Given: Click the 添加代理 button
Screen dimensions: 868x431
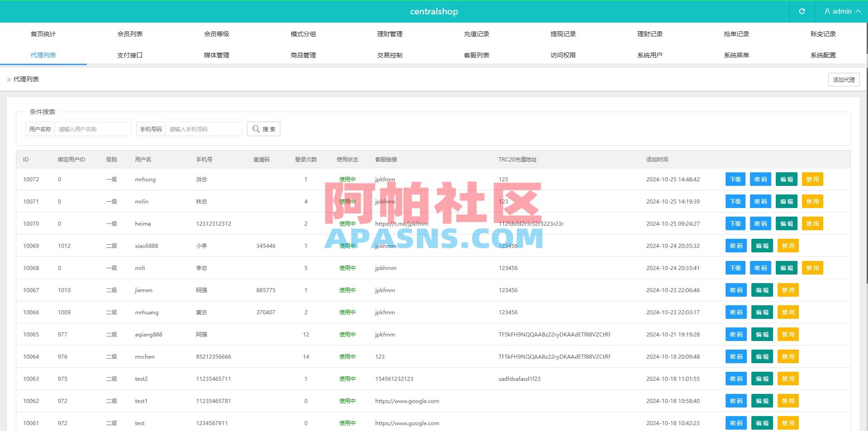Looking at the screenshot, I should tap(844, 80).
